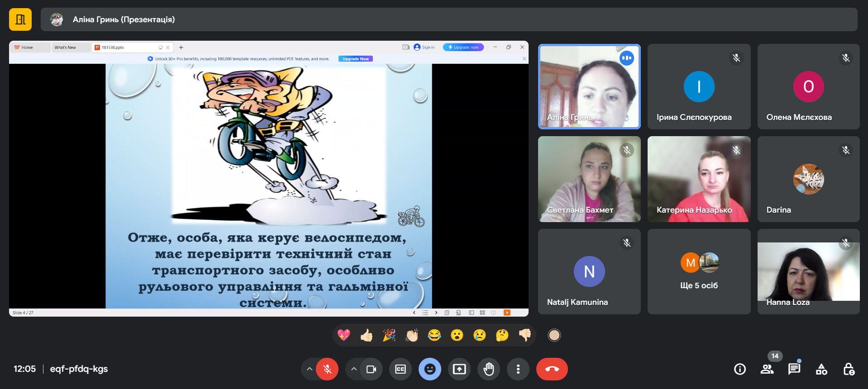Change the emoji skin tone swatch
This screenshot has width=868, height=389.
(x=554, y=335)
